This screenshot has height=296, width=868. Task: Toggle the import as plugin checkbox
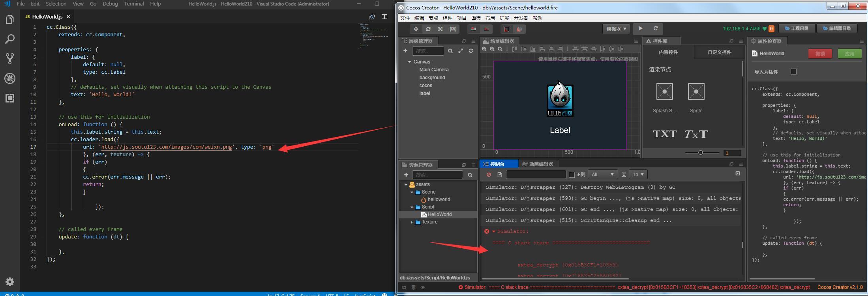pos(793,71)
